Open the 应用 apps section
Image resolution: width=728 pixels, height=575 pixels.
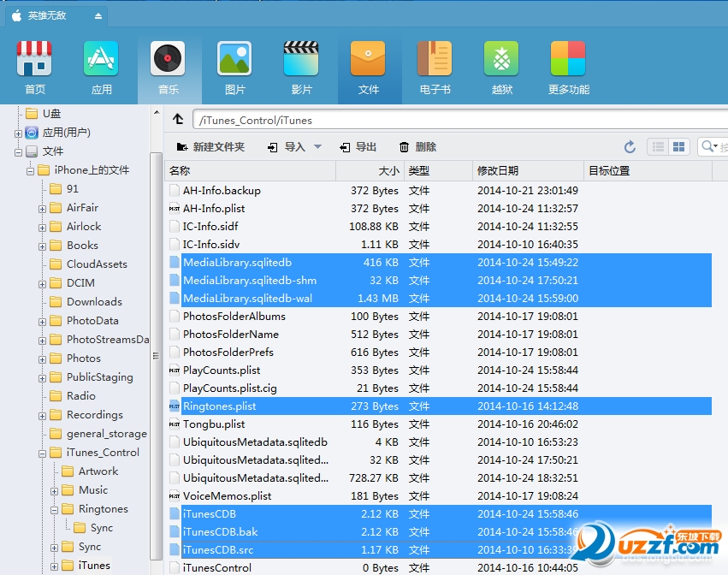(101, 68)
